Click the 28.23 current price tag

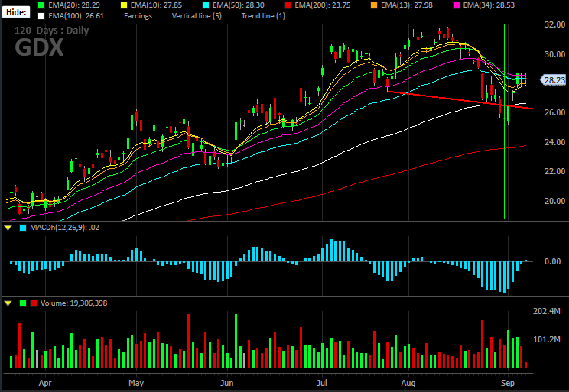click(554, 80)
